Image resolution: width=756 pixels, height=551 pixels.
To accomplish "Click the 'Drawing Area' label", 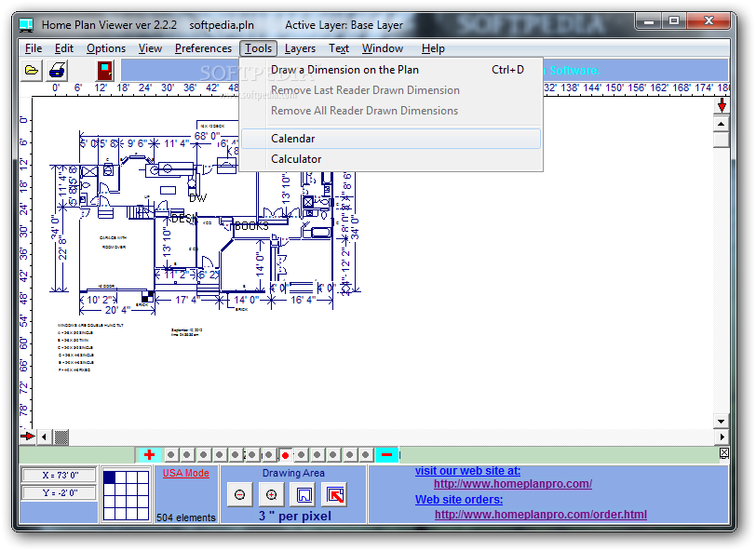I will (293, 473).
